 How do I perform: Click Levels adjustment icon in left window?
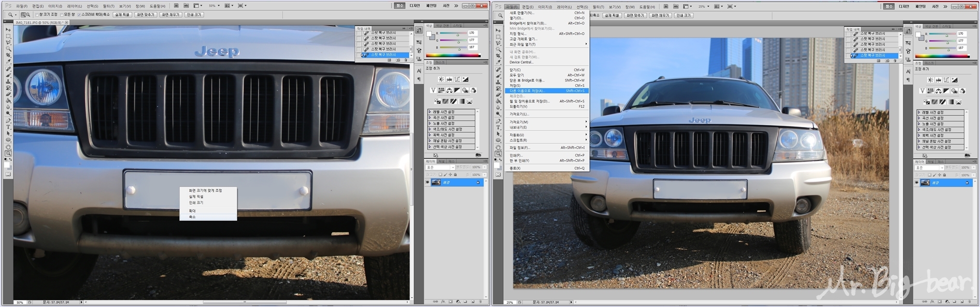click(449, 79)
